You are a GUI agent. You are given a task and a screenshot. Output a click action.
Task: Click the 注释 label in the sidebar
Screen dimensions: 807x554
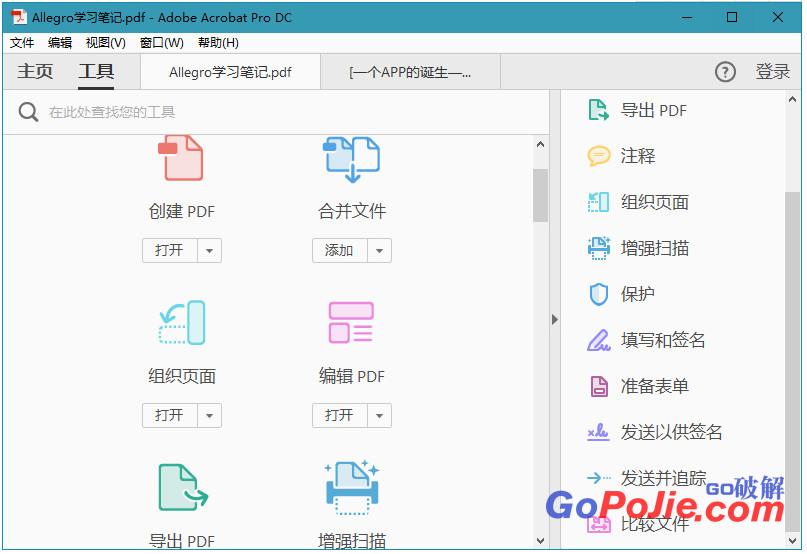pos(638,156)
